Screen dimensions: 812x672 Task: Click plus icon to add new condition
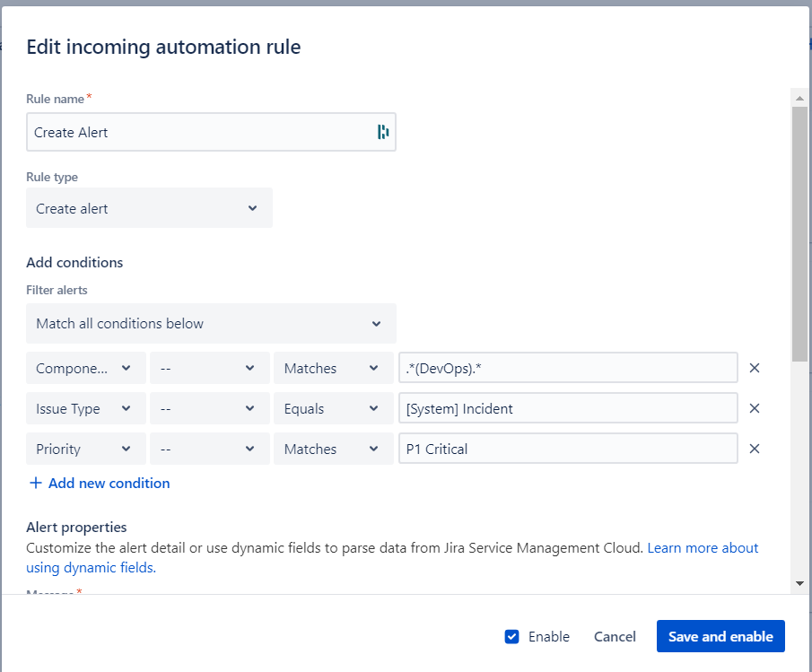(x=35, y=483)
